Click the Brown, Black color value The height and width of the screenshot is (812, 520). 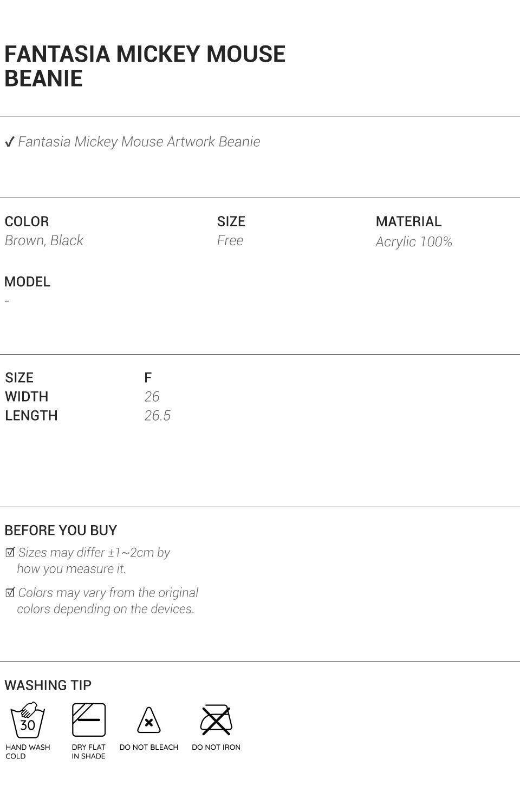[44, 240]
